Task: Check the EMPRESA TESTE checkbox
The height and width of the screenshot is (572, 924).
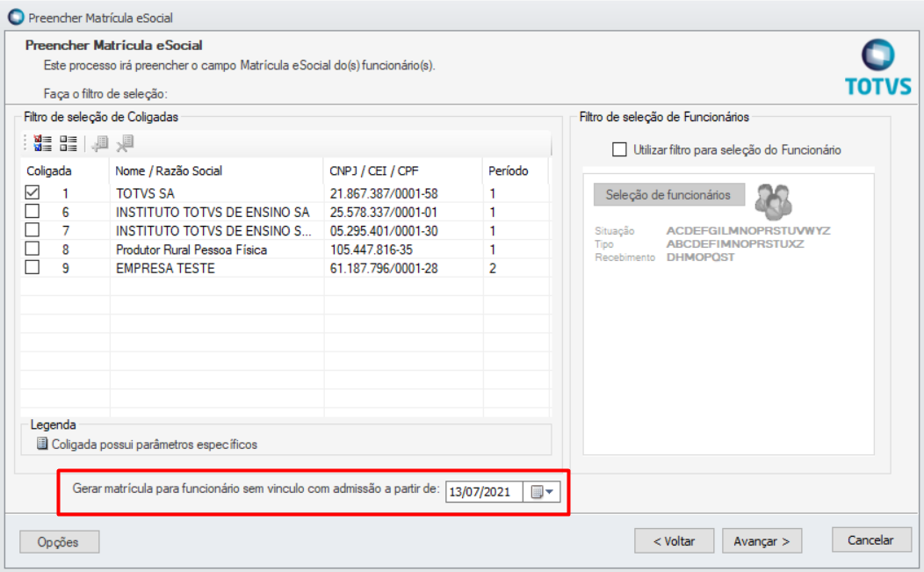Action: click(32, 267)
